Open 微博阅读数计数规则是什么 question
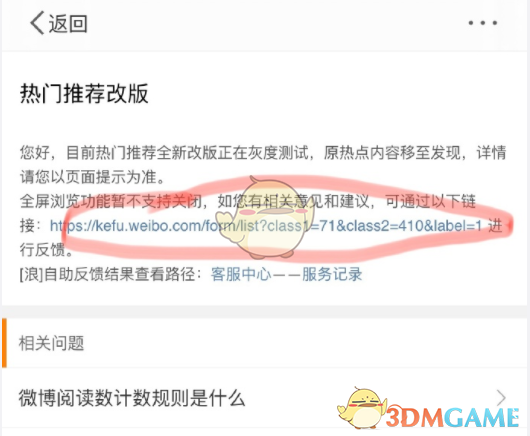The image size is (530, 436). click(x=131, y=398)
